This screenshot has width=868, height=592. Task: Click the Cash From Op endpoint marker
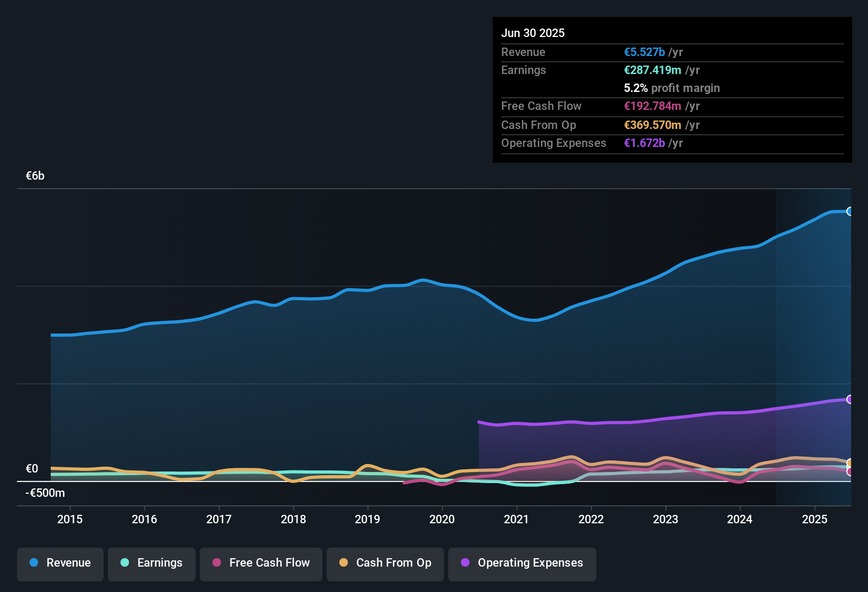click(x=851, y=462)
